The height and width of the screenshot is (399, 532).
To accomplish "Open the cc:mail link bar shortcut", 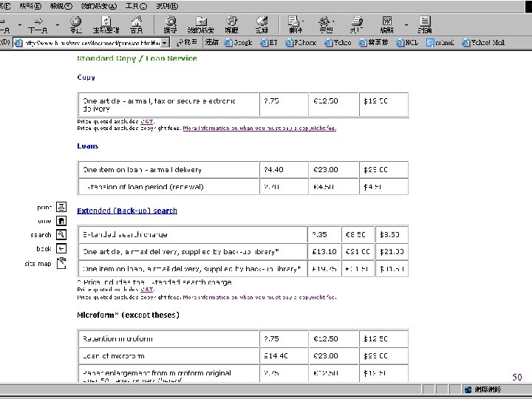I will [440, 42].
